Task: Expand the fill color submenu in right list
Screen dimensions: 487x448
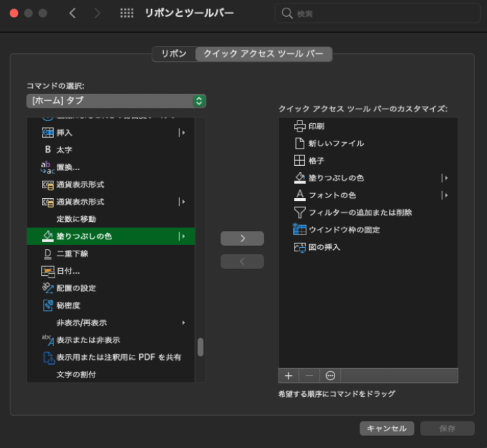Action: click(x=445, y=178)
